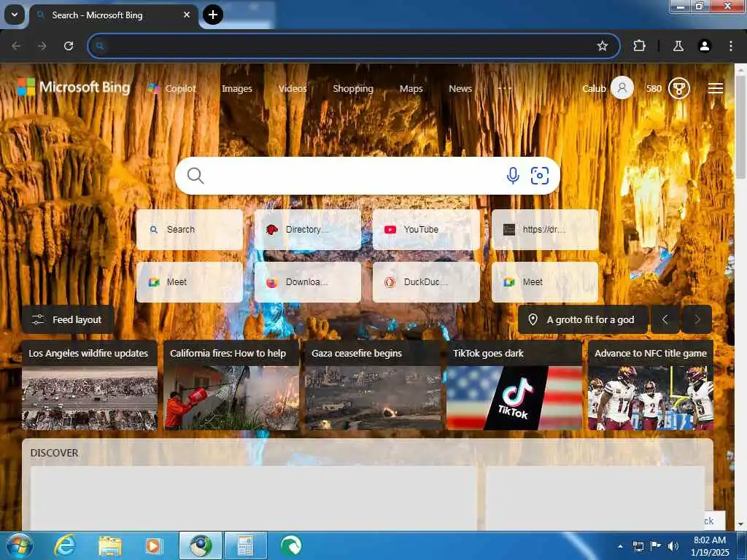The height and width of the screenshot is (560, 747).
Task: Go back to previous page
Action: pyautogui.click(x=16, y=46)
